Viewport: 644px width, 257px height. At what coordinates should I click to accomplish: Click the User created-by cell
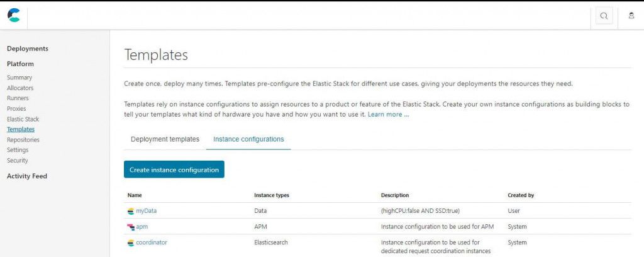click(x=514, y=211)
